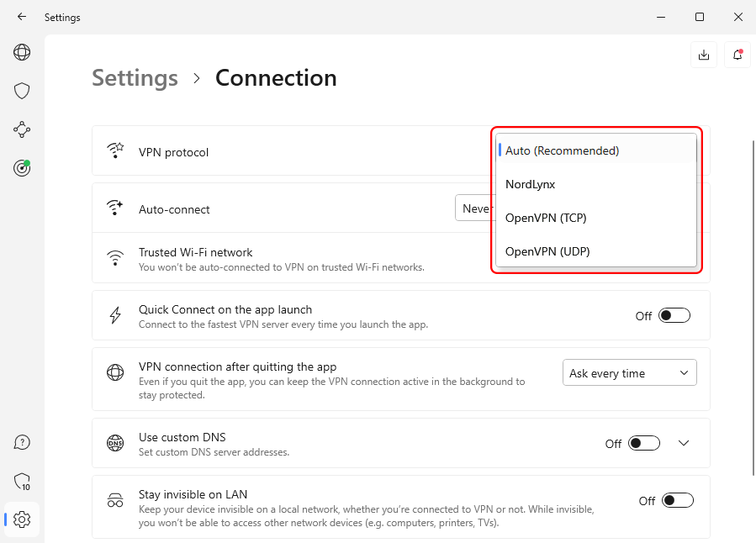Click the download updates icon at top right
756x543 pixels.
pyautogui.click(x=704, y=55)
